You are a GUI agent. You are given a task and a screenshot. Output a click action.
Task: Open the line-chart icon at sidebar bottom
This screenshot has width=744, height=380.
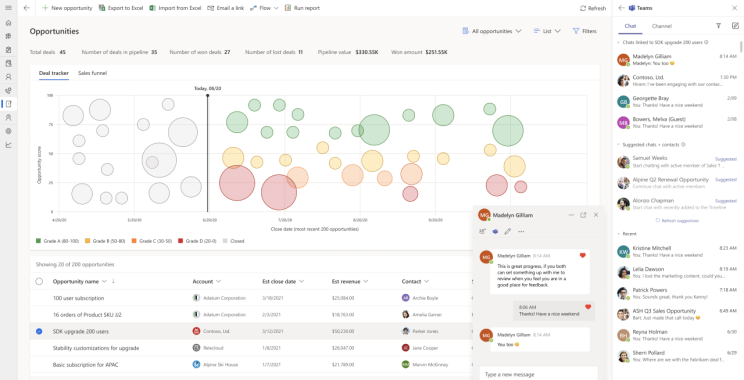coord(8,145)
